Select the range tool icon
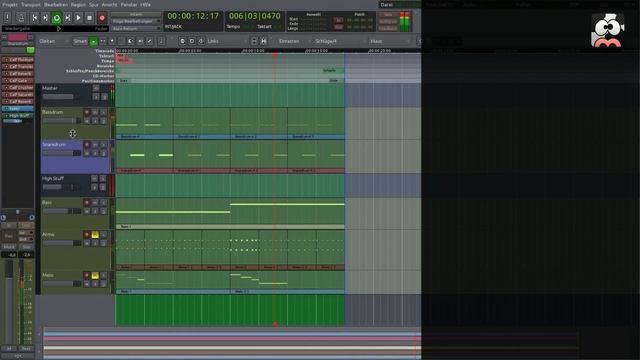Image resolution: width=640 pixels, height=360 pixels. (x=103, y=41)
